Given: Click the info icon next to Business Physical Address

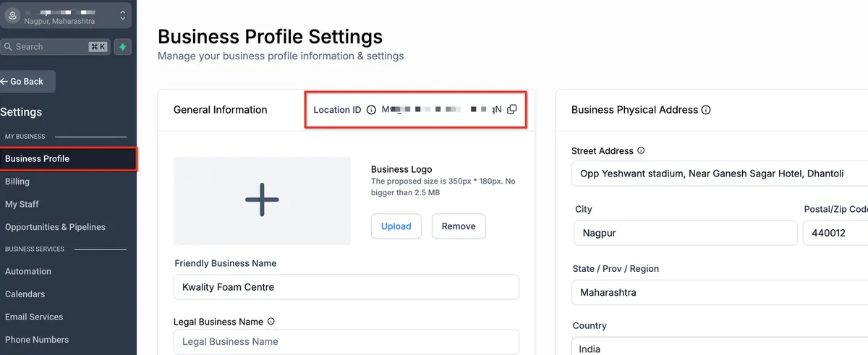Looking at the screenshot, I should point(706,110).
